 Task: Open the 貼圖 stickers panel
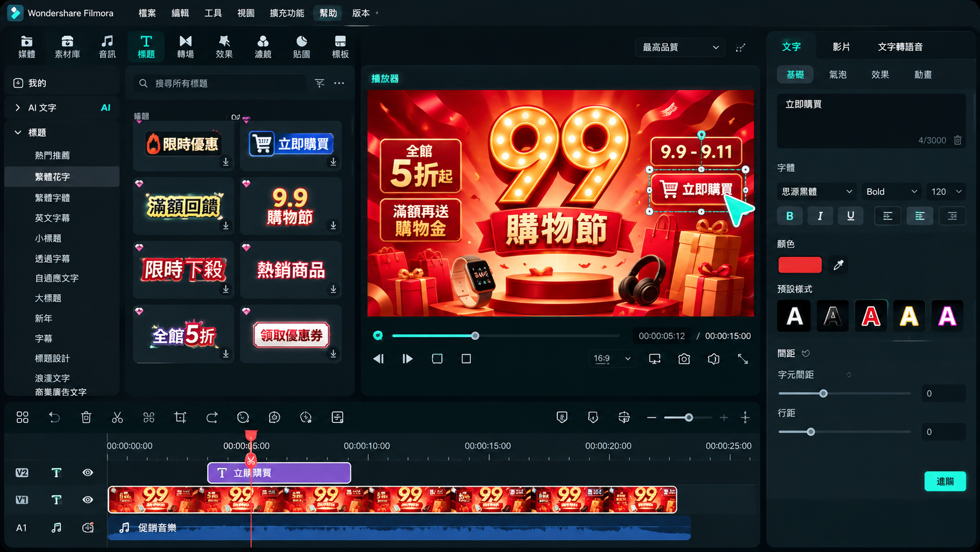(301, 46)
